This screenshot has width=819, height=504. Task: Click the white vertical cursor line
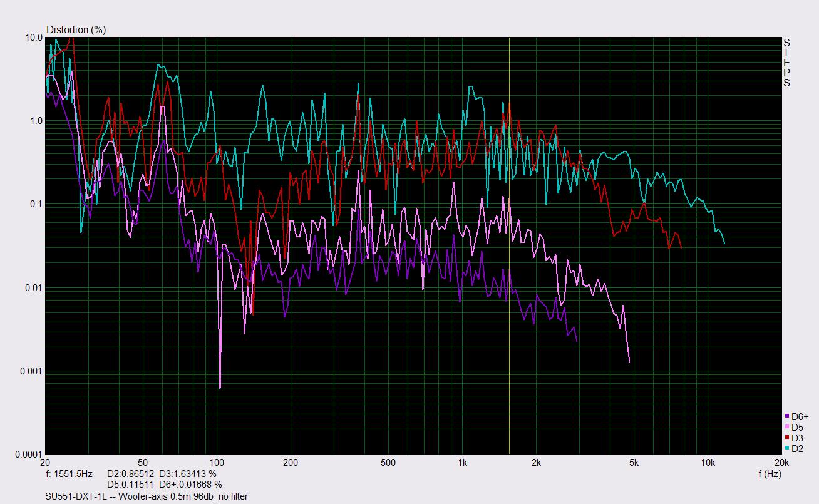pyautogui.click(x=509, y=245)
